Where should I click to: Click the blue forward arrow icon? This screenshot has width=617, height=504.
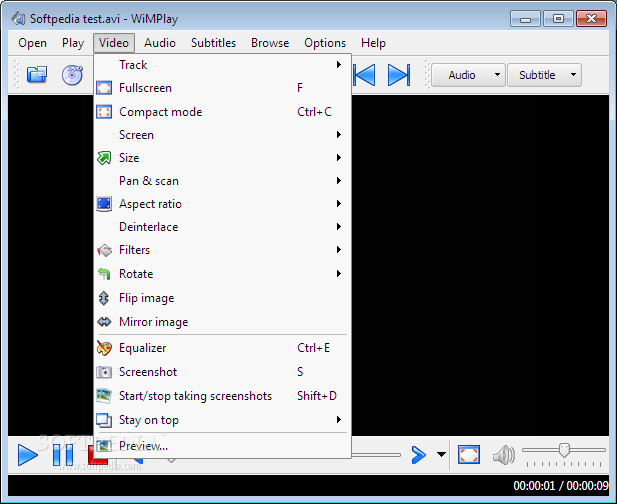(419, 455)
